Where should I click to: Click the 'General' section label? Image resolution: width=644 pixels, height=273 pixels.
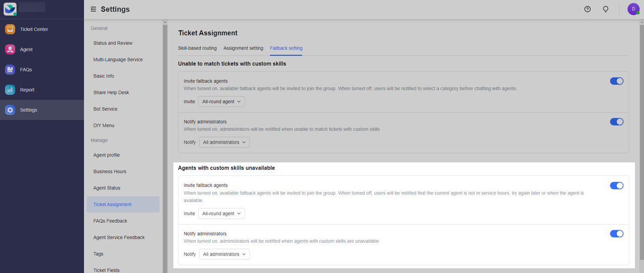click(99, 28)
